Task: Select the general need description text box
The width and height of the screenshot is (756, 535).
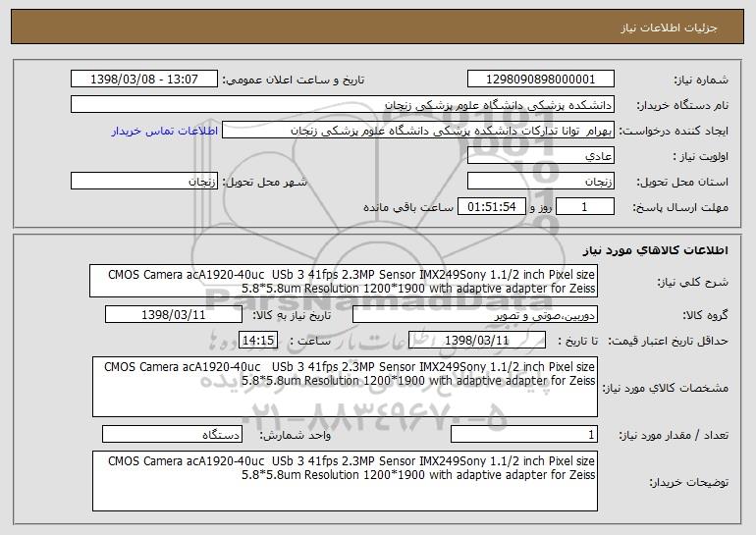Action: click(x=344, y=281)
